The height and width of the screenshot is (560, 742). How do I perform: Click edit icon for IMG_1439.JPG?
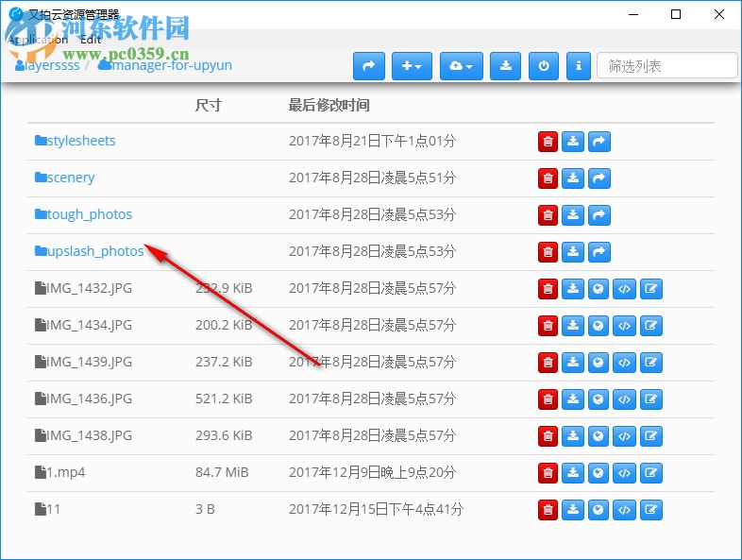click(x=651, y=363)
